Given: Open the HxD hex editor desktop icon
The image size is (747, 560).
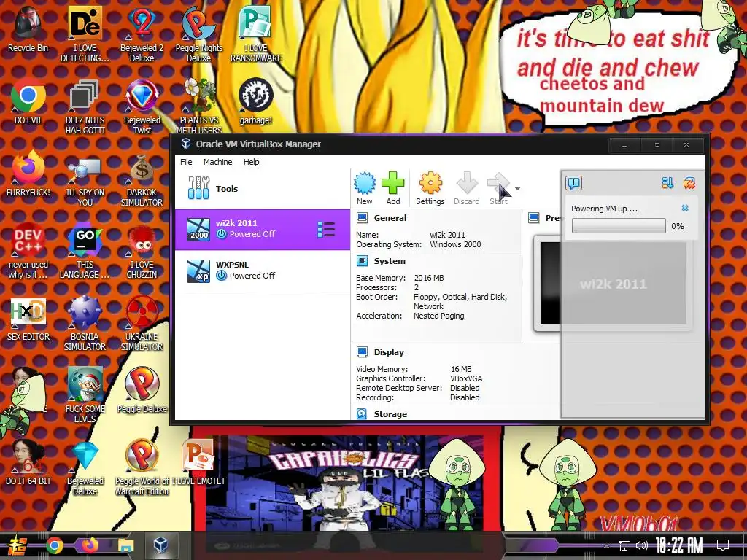Looking at the screenshot, I should [28, 318].
